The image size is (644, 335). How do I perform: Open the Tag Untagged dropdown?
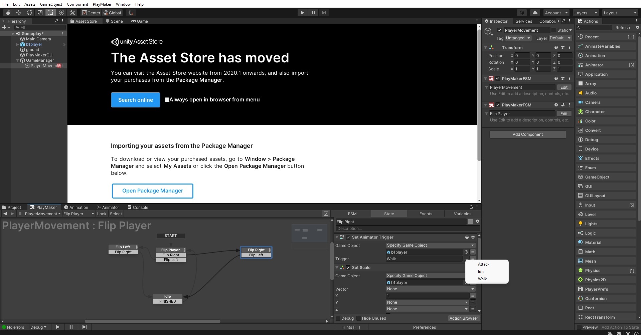click(x=518, y=38)
